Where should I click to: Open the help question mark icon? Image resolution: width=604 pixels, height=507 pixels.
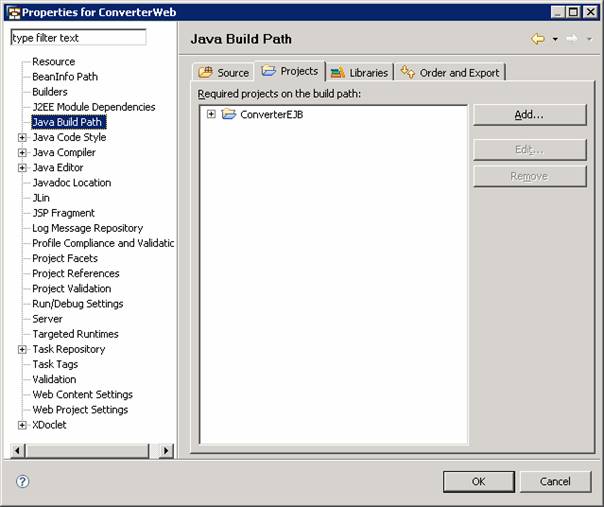click(x=22, y=481)
